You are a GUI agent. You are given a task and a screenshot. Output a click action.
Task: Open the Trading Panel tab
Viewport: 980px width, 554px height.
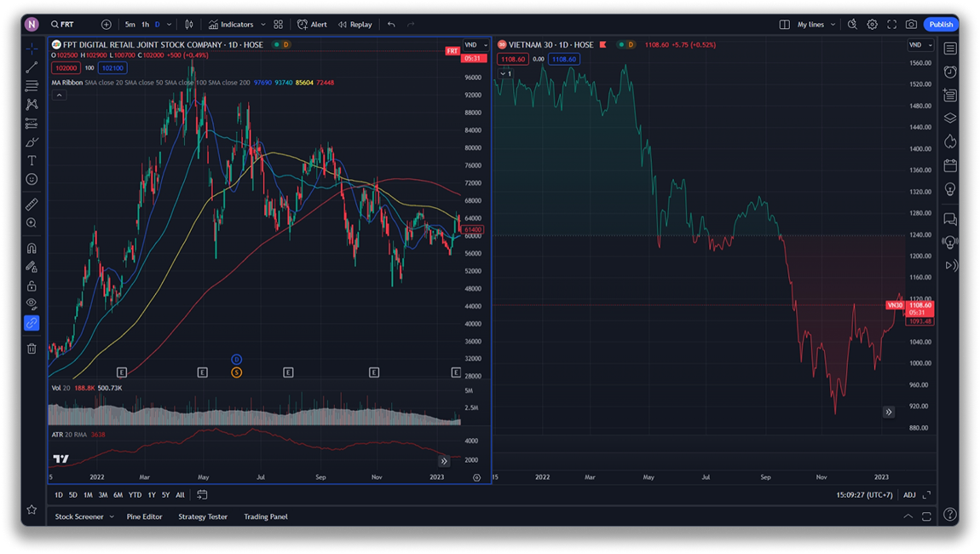[x=266, y=516]
